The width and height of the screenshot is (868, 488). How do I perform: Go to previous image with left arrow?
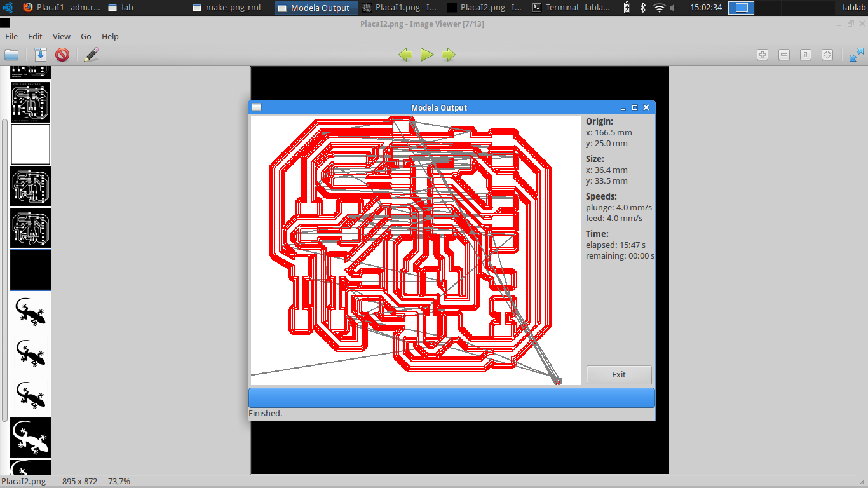point(405,55)
